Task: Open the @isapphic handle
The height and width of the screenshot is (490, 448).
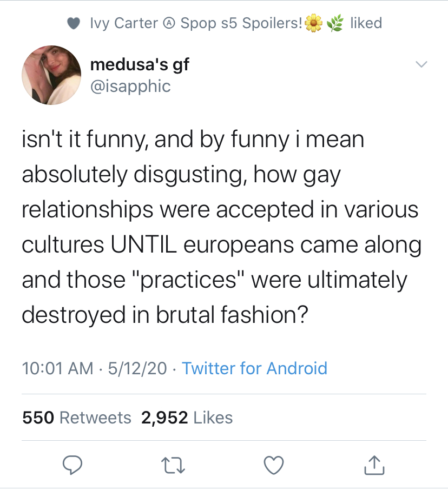Action: click(130, 86)
